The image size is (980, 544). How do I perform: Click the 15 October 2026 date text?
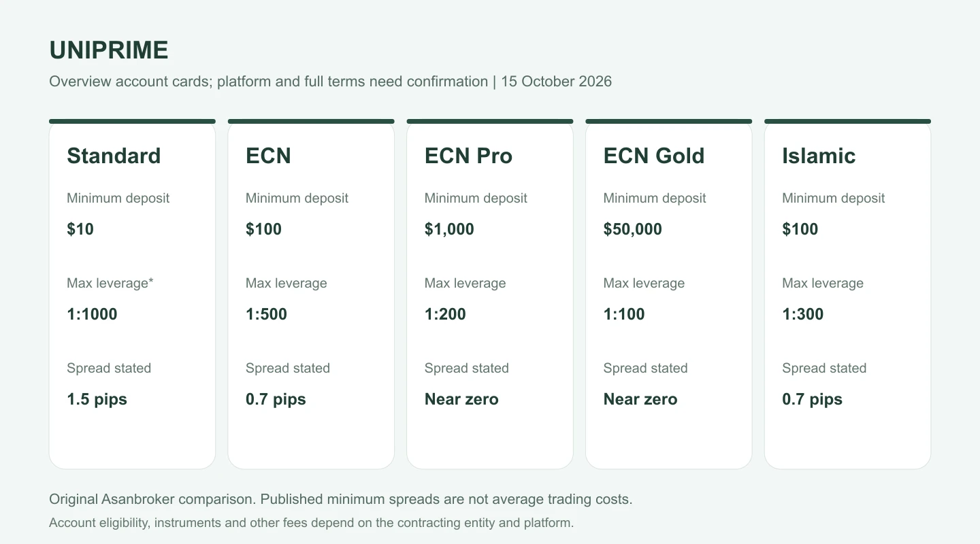click(x=557, y=82)
